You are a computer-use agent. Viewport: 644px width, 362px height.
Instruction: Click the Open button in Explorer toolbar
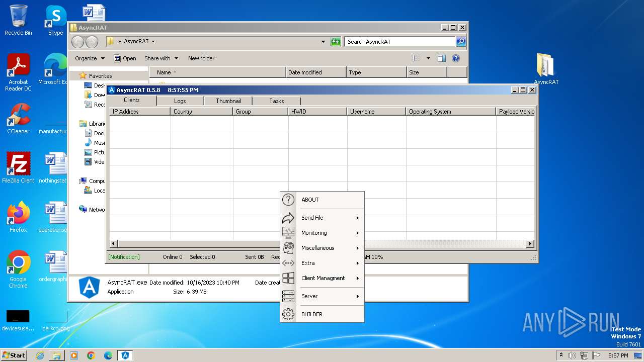pos(125,58)
